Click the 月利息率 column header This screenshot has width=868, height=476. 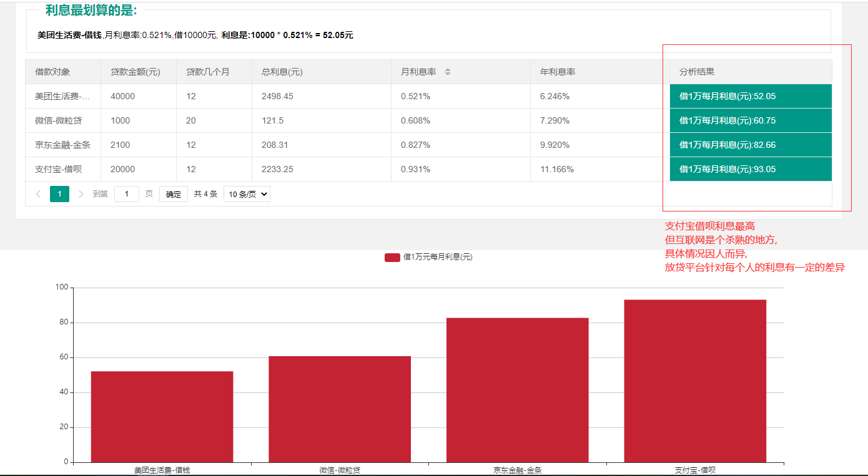(x=461, y=72)
